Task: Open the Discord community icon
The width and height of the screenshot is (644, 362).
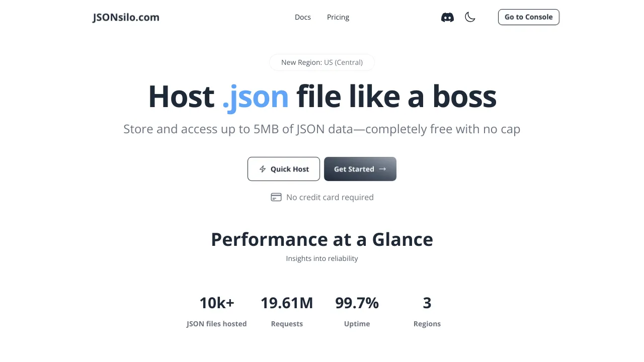Action: (x=447, y=17)
